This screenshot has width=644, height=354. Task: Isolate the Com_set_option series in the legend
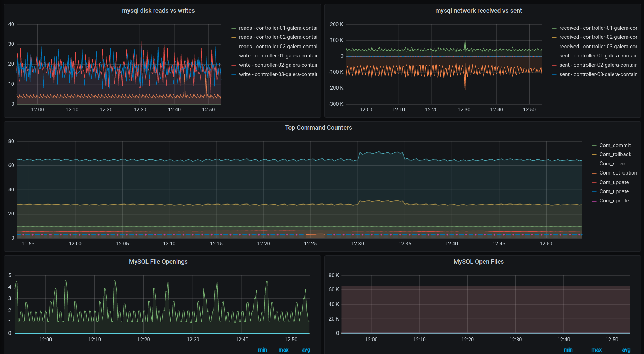(x=618, y=173)
